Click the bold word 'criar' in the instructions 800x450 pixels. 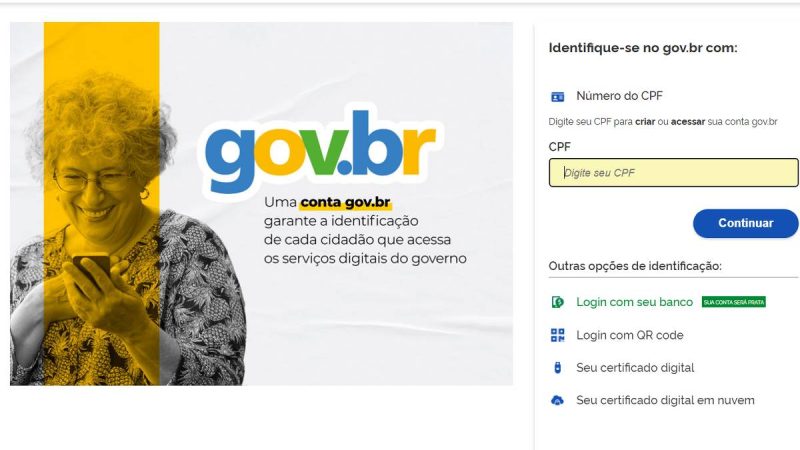click(x=645, y=122)
